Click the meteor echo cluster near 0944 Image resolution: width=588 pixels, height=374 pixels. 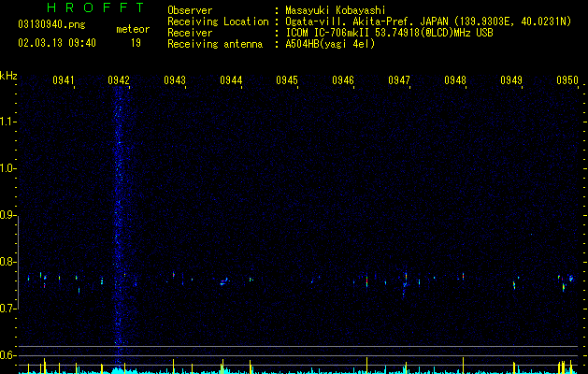(225, 281)
